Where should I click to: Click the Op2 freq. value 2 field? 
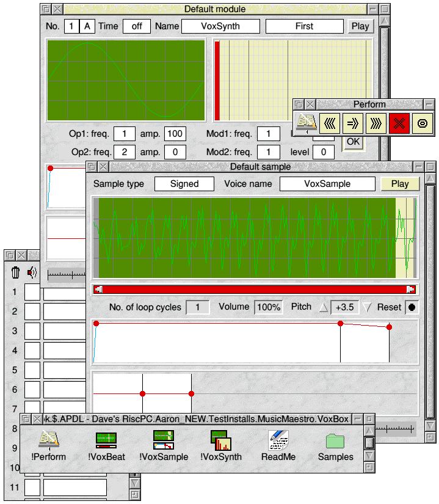coord(125,152)
